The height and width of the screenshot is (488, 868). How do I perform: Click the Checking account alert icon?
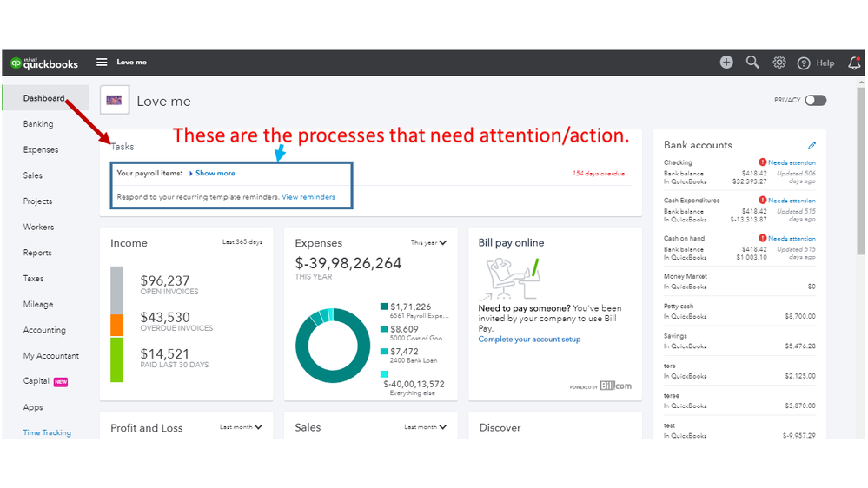[762, 162]
